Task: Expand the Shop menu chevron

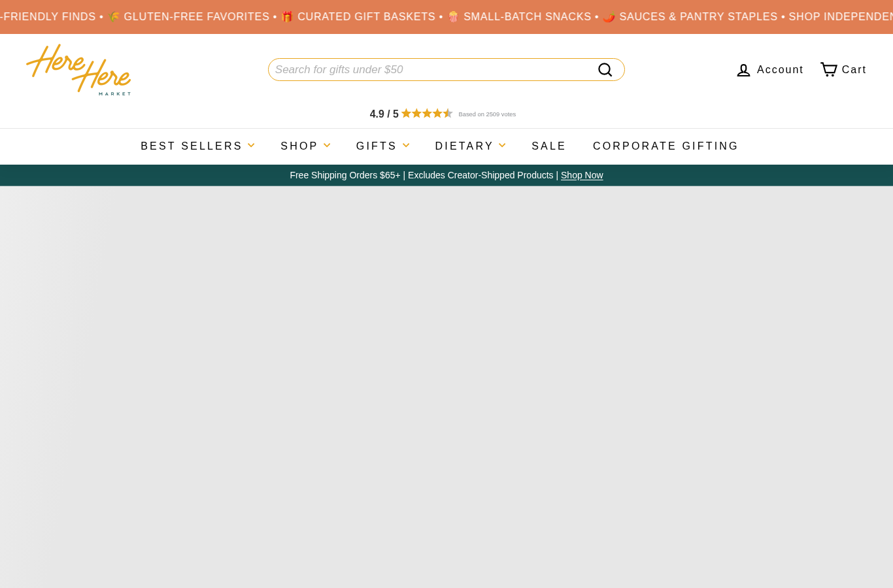Action: coord(327,146)
